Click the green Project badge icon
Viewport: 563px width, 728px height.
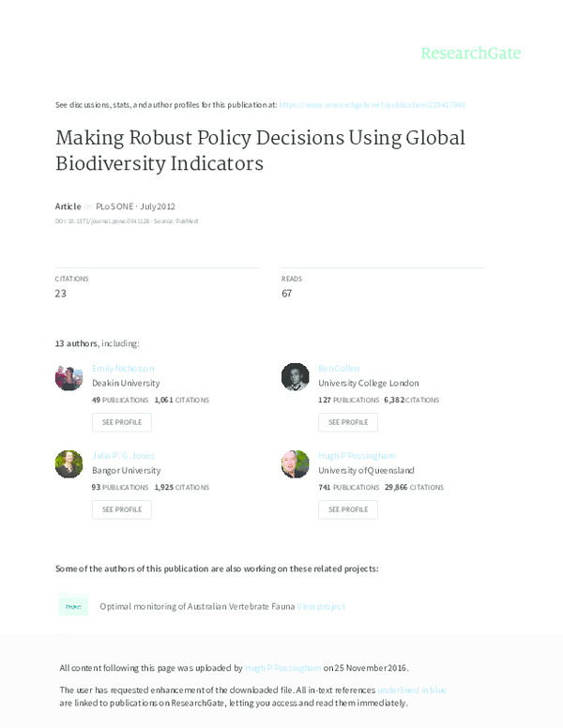73,606
